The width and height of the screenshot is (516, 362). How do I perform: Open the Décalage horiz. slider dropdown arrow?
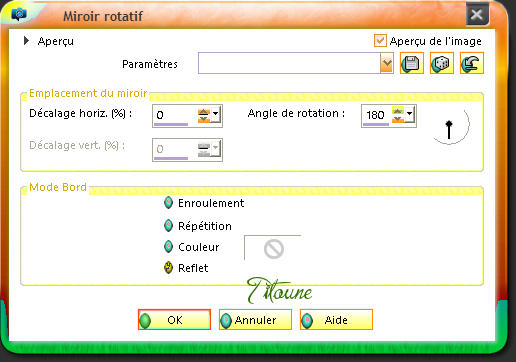click(216, 114)
